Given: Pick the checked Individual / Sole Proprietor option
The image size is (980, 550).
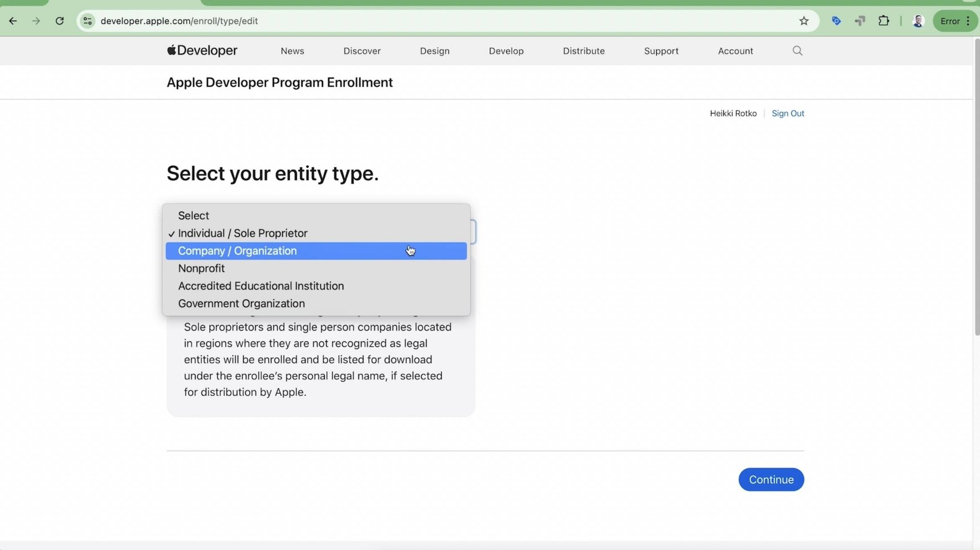Looking at the screenshot, I should [x=242, y=233].
